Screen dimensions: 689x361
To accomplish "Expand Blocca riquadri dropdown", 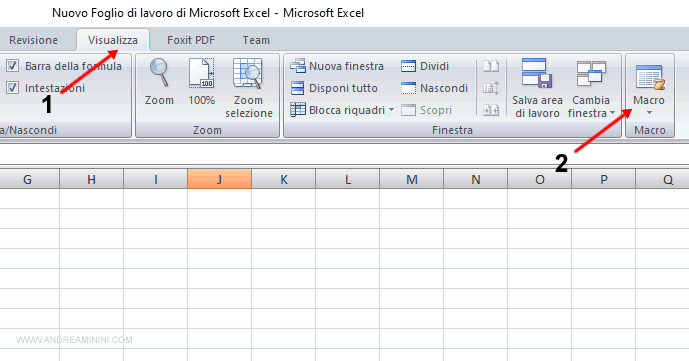I will click(391, 110).
